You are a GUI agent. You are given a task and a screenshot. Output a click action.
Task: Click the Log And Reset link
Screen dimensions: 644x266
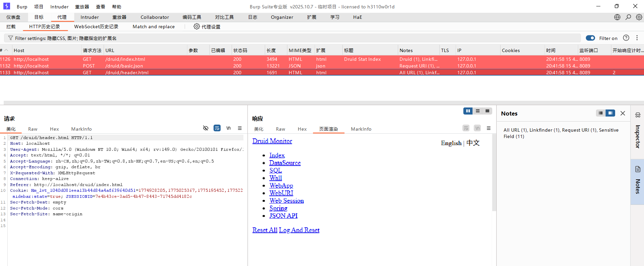(x=299, y=230)
